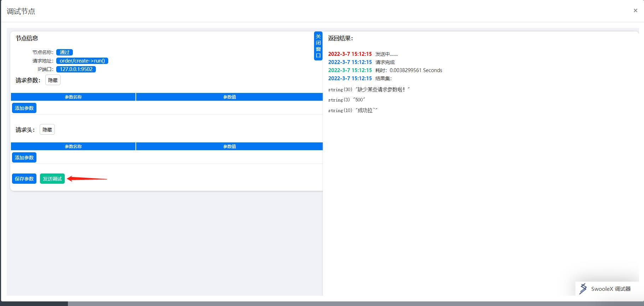
Task: Close the 调试节点 dialog with the X
Action: pos(635,11)
